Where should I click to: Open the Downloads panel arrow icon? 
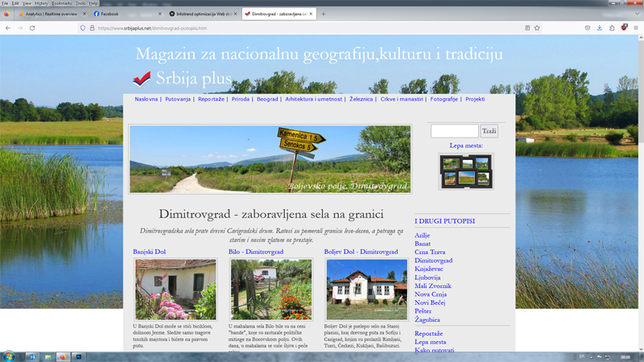[600, 28]
